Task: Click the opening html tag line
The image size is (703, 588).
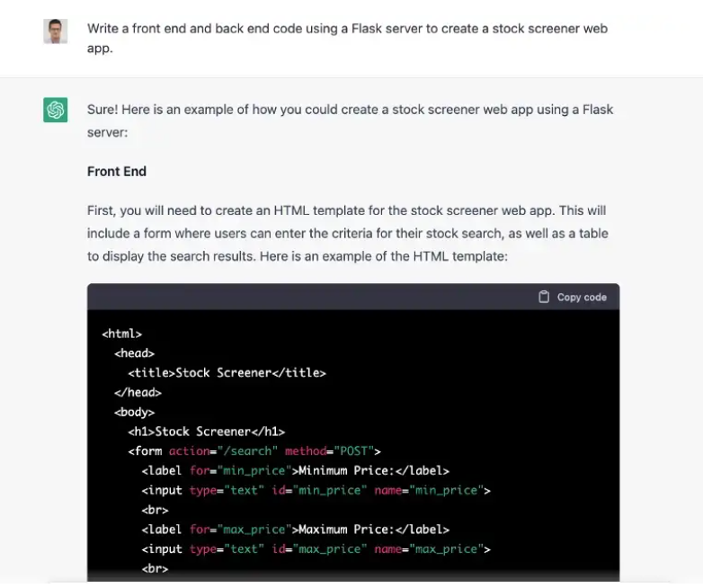Action: [121, 334]
